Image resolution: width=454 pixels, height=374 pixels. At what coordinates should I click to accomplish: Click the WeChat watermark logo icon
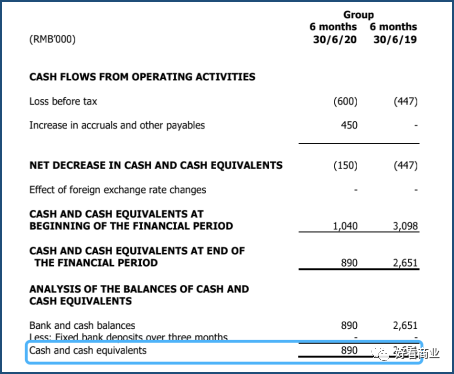381,353
